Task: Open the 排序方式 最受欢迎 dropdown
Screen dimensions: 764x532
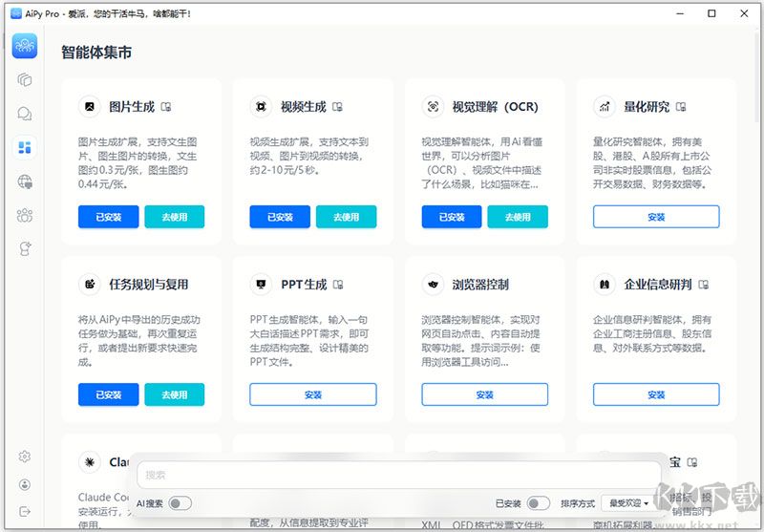Action: click(627, 503)
